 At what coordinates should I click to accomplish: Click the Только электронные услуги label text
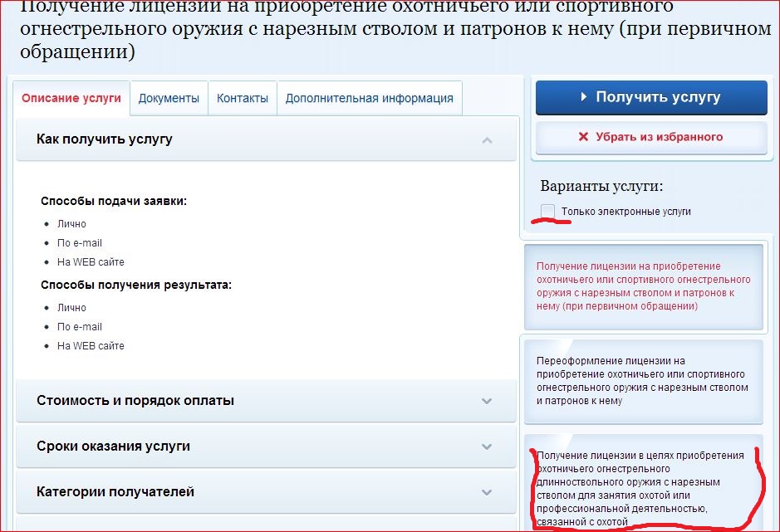(625, 212)
